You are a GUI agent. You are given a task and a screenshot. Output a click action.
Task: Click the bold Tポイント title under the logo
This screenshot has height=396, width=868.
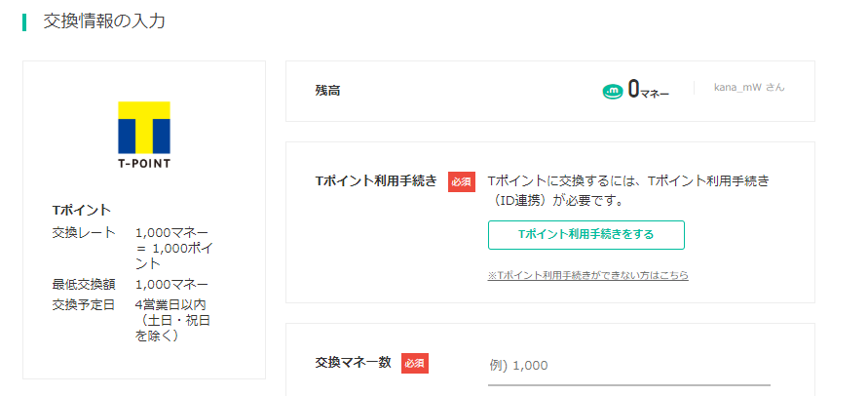pyautogui.click(x=82, y=211)
